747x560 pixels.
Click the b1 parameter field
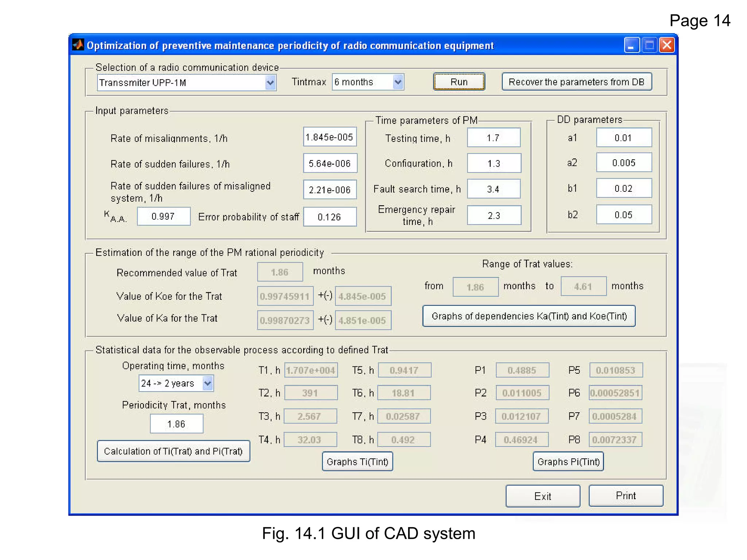[x=624, y=188]
